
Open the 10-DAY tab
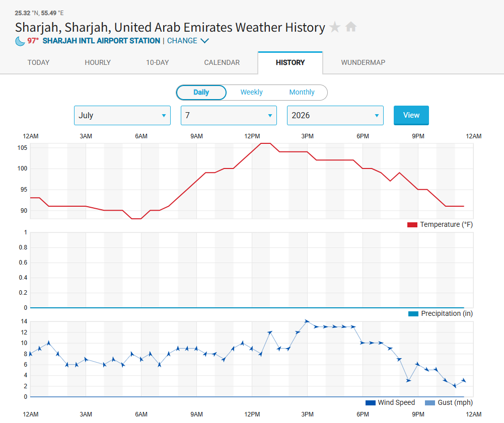click(x=158, y=62)
